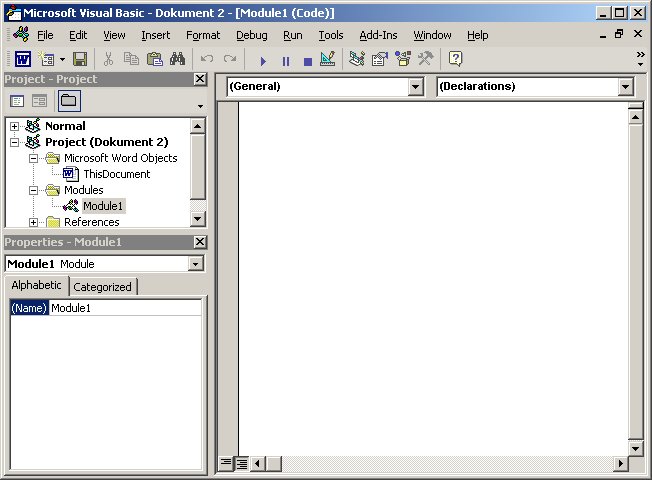652x480 pixels.
Task: Click the Visual Basic Help question icon
Action: point(455,59)
